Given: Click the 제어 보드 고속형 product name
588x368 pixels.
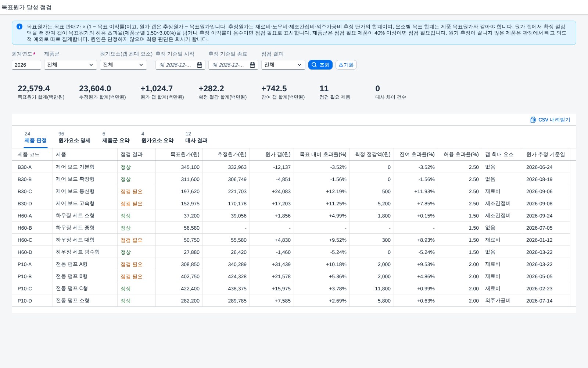Looking at the screenshot, I should [x=75, y=204].
